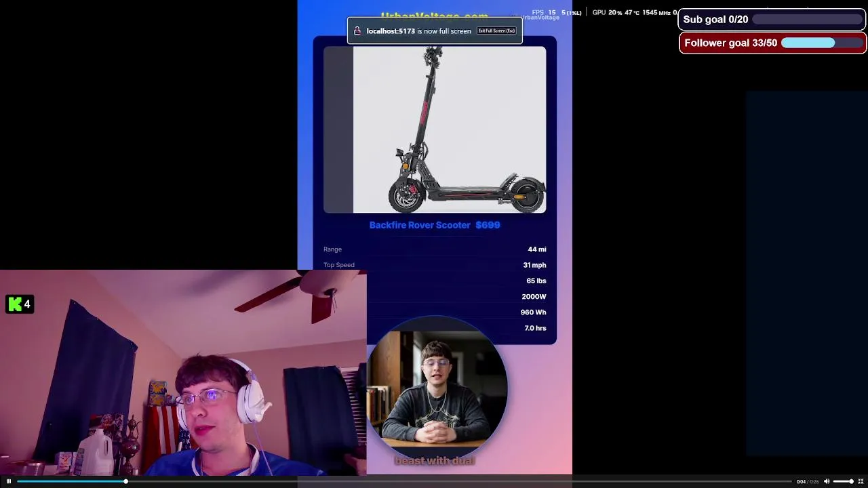This screenshot has height=488, width=868.
Task: Mute audio with the speaker icon
Action: click(826, 481)
